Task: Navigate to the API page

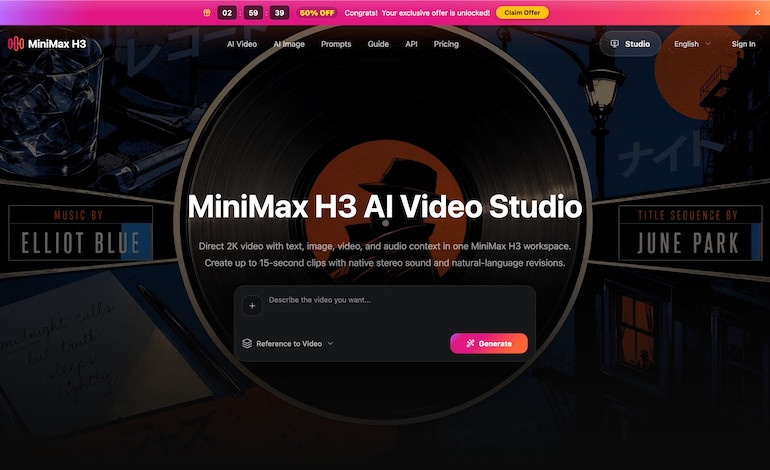Action: 411,44
